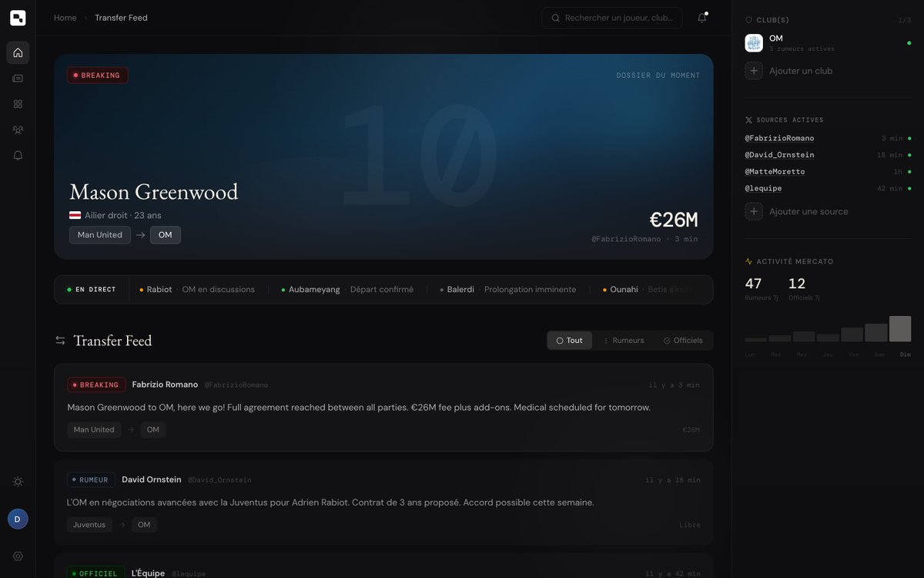Click the shield icon beside CLUB(S)
924x578 pixels.
(x=748, y=20)
